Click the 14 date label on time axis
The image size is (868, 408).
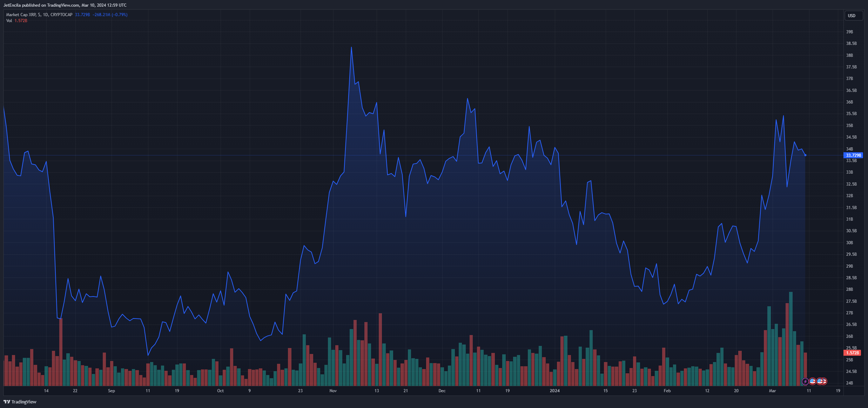(46, 391)
